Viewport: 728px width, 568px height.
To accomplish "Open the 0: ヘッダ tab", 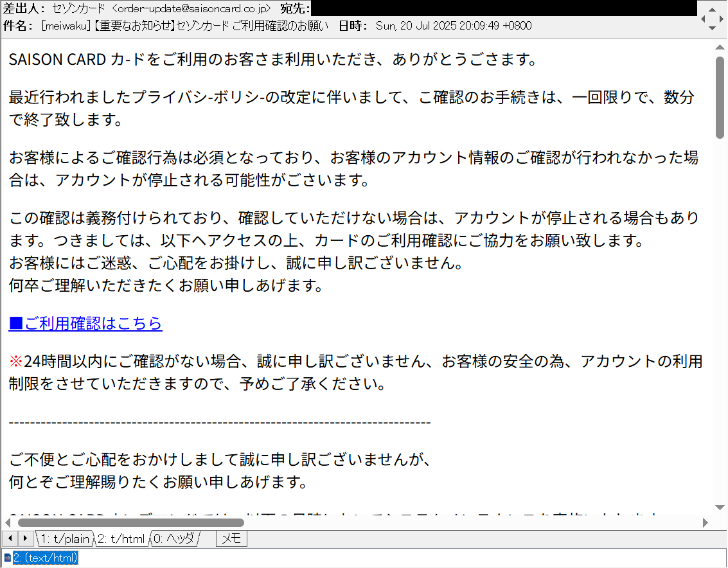I will (175, 538).
